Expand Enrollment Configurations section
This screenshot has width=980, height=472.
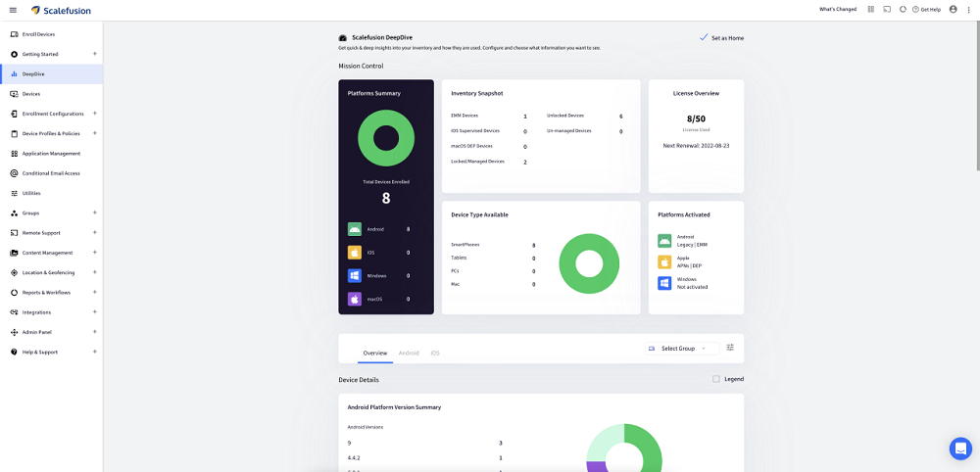[x=95, y=114]
